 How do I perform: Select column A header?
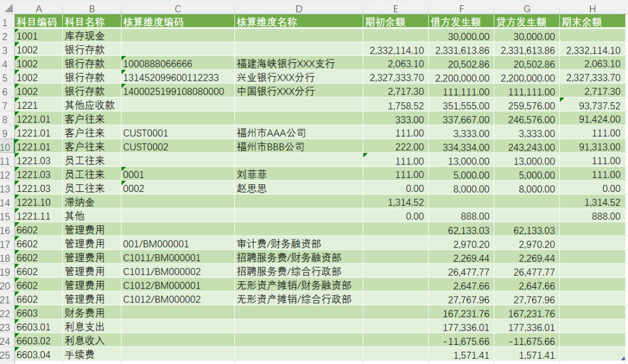pyautogui.click(x=38, y=8)
